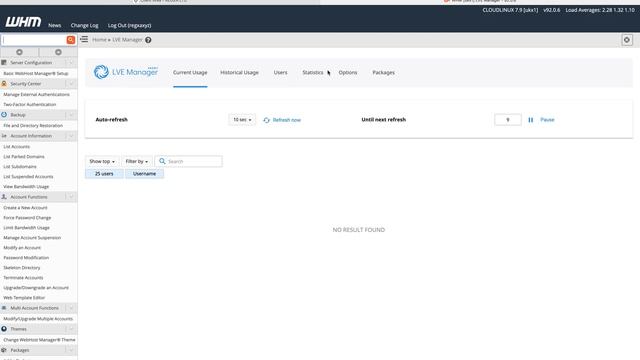The width and height of the screenshot is (640, 360).
Task: Collapse the Security Center section chevron
Action: (71, 84)
